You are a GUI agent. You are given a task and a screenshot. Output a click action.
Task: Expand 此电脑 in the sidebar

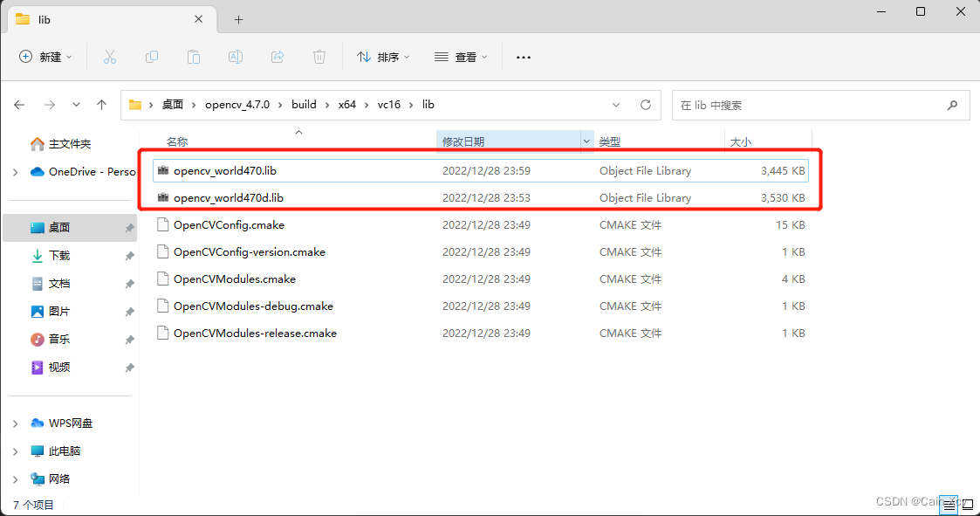[16, 451]
